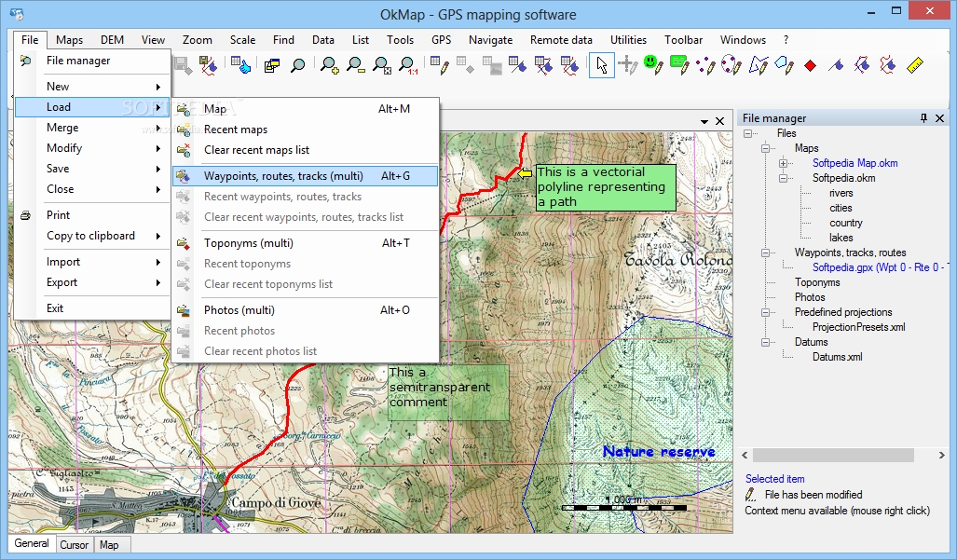Click the 'vectorial polyline' green comment box
Viewport: 957px width, 560px height.
tap(606, 188)
